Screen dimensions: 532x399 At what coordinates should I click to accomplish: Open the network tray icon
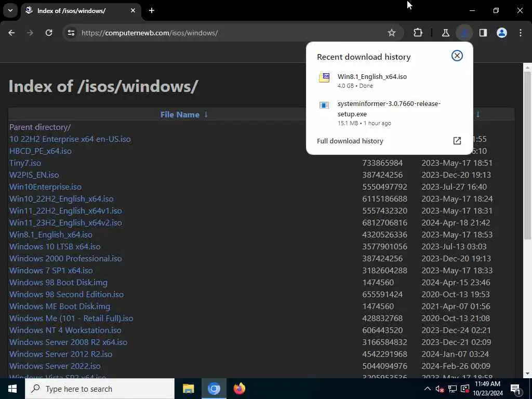[x=453, y=389]
